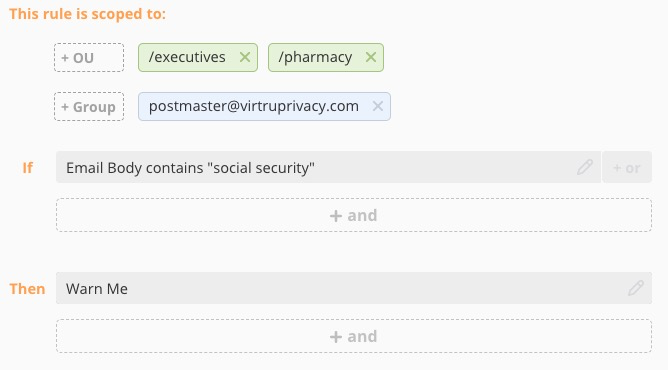Remove the /executives OU tag
Viewport: 668px width, 370px height.
[x=245, y=57]
